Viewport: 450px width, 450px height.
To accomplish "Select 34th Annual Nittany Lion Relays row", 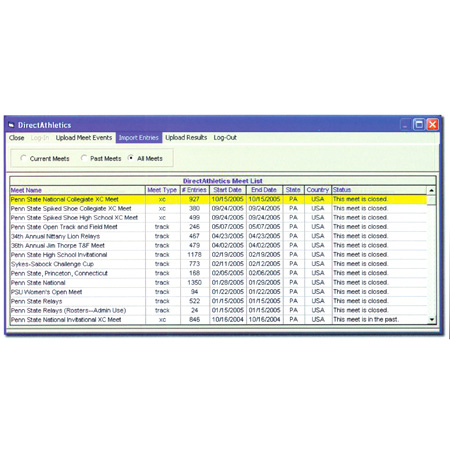I will (218, 236).
